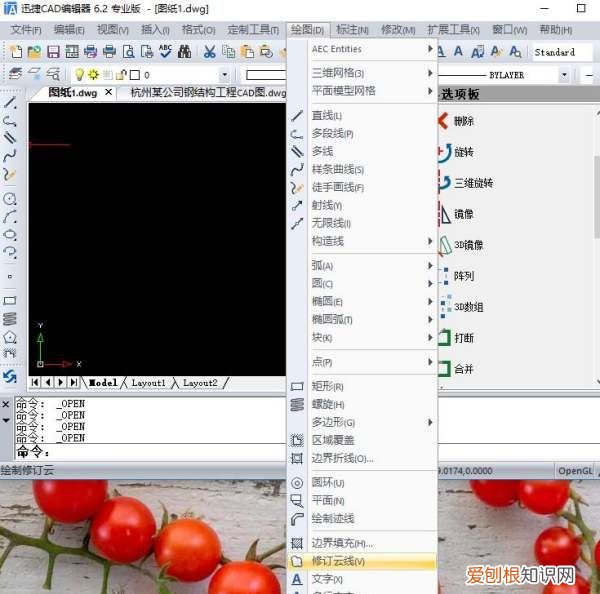Screen dimensions: 600x594
Task: Open the Standard text style dropdown
Action: 563,52
